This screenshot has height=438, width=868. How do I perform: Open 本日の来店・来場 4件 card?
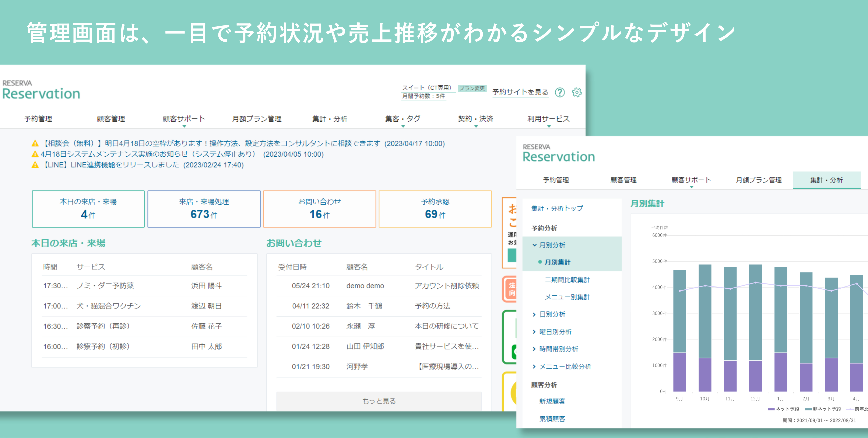(88, 209)
